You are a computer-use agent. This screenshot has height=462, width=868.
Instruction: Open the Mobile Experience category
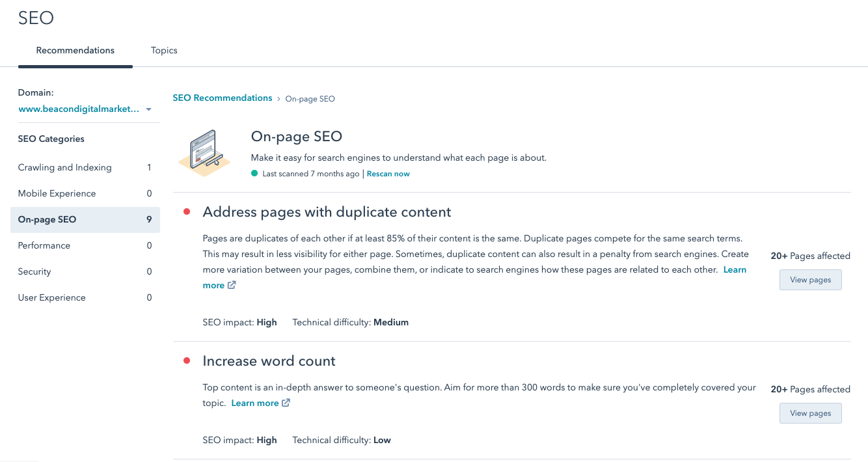[56, 193]
